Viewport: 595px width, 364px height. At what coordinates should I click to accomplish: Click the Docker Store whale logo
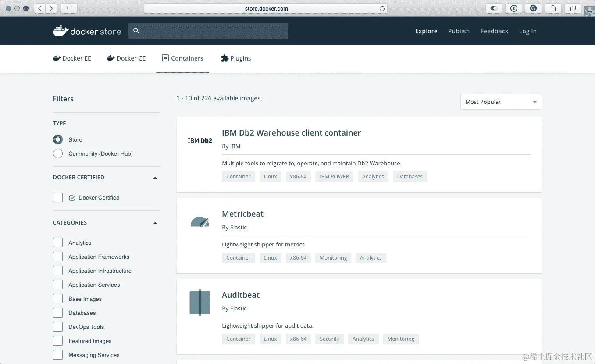coord(87,31)
